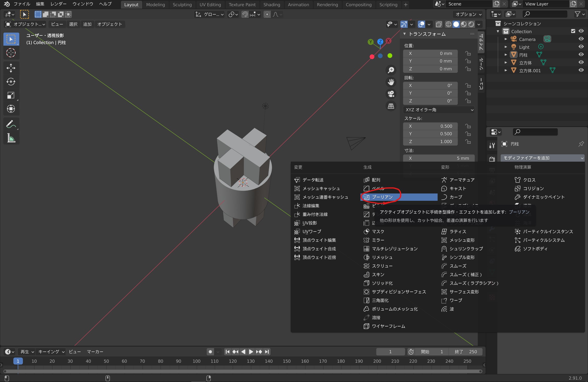Open the オプション dropdown in header
The width and height of the screenshot is (588, 382).
468,14
